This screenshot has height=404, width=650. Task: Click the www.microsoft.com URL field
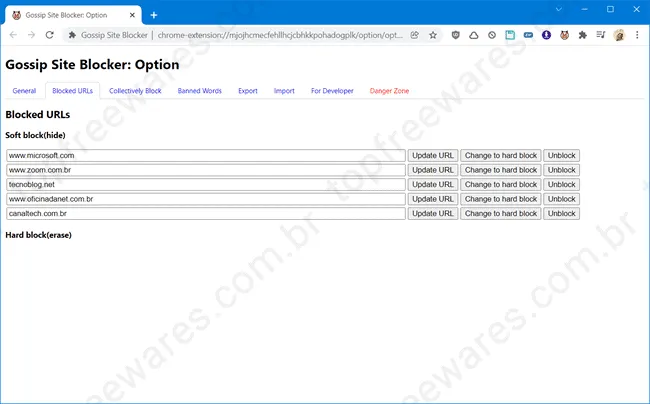(206, 155)
